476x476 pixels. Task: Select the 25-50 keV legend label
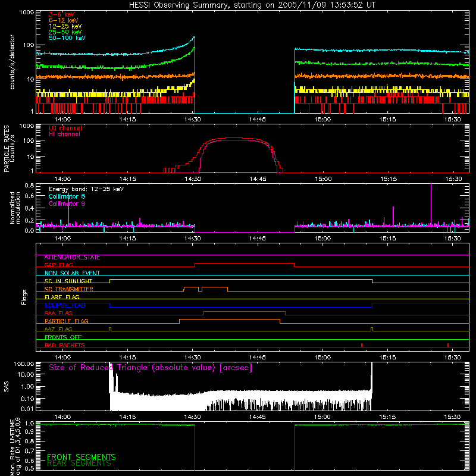[65, 32]
